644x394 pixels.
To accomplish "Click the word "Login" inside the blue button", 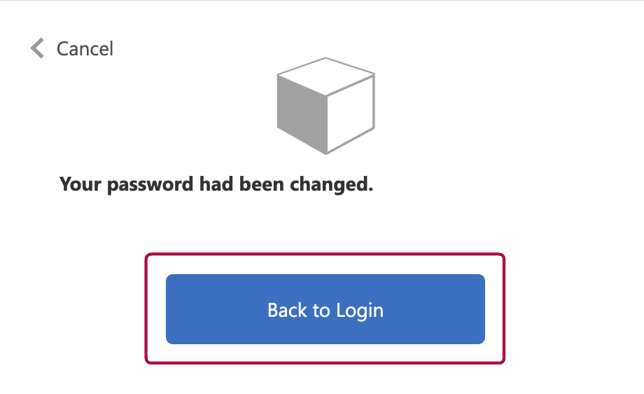I will tap(360, 311).
